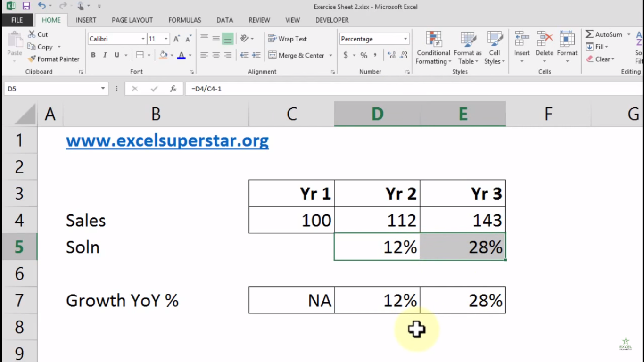Screen dimensions: 644x362
Task: Toggle bottom align button
Action: [228, 39]
